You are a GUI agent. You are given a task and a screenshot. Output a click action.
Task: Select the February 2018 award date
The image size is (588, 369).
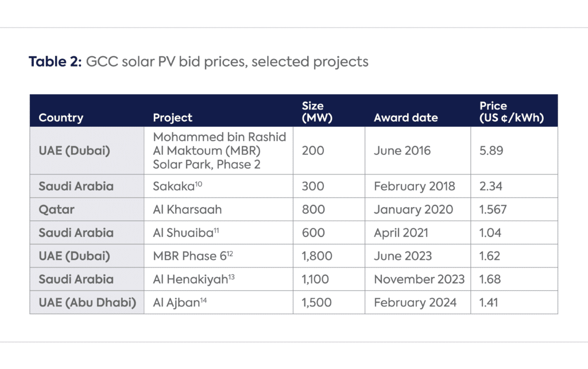point(415,186)
